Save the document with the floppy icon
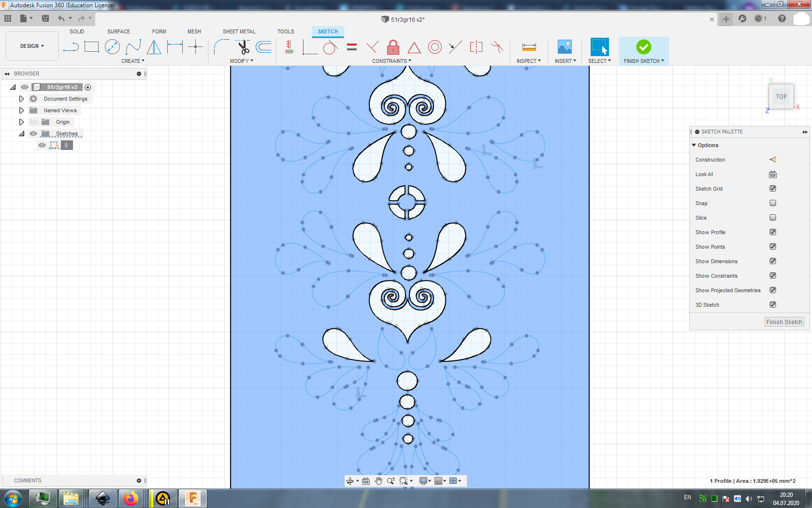 coord(45,18)
